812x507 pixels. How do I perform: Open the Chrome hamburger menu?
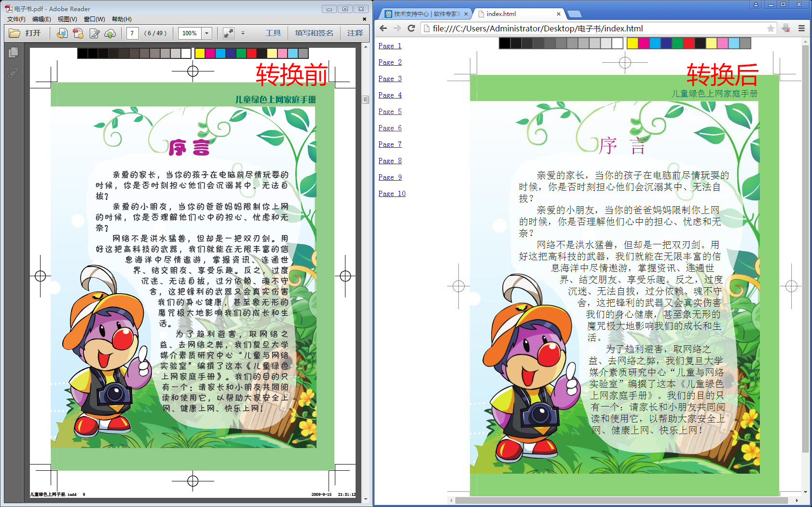point(801,28)
